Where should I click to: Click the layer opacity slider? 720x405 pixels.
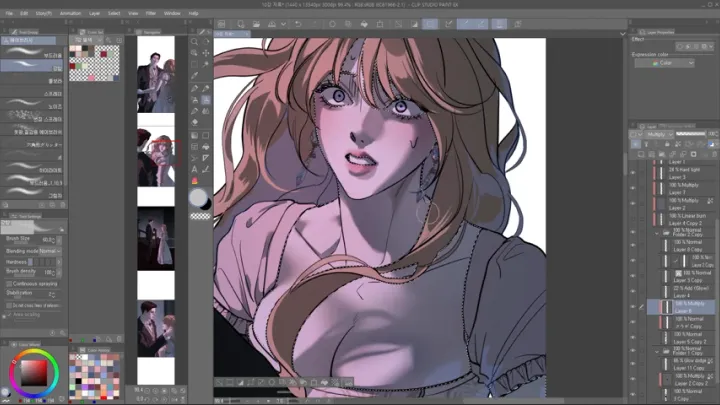(691, 134)
